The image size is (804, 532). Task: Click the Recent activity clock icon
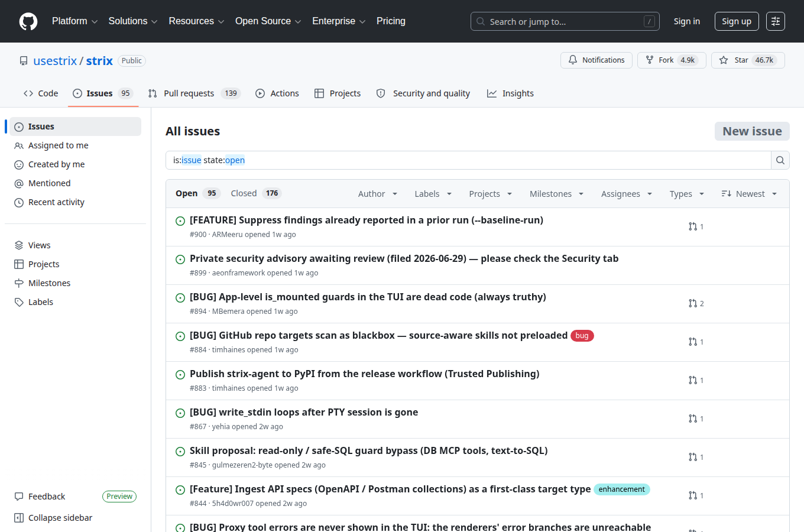click(19, 203)
